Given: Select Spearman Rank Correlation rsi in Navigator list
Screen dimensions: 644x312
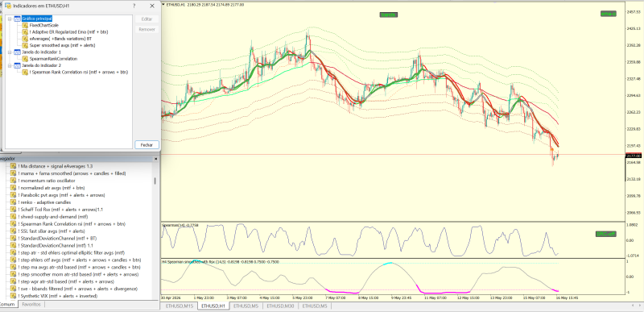Looking at the screenshot, I should pos(72,224).
